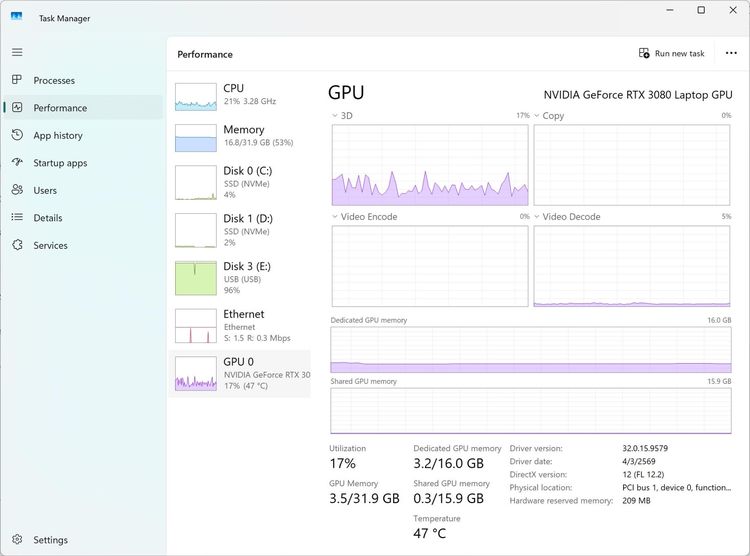Viewport: 750px width, 556px height.
Task: Open the Startup apps page
Action: tap(60, 163)
